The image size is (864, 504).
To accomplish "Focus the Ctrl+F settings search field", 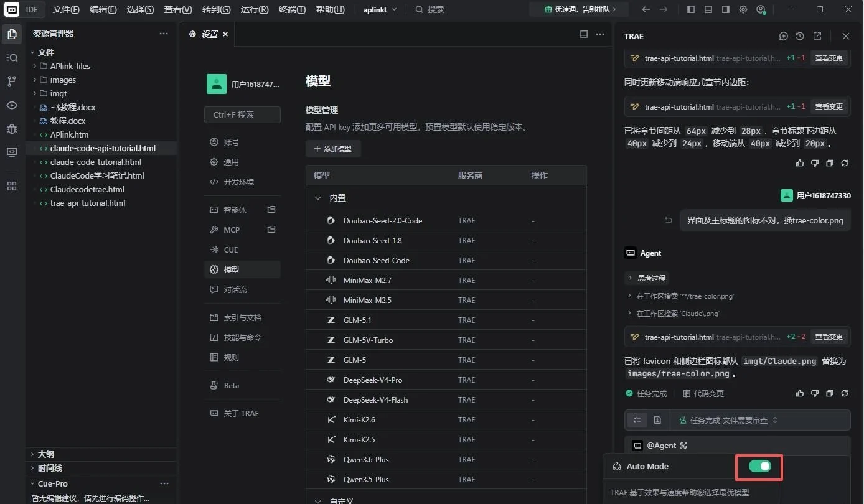I will pos(242,114).
